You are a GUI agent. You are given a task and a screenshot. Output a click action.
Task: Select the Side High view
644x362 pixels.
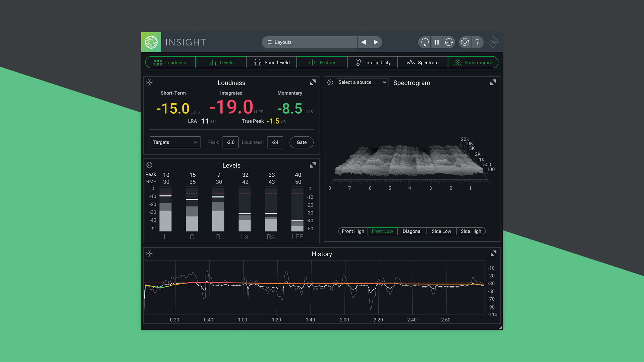[x=471, y=231]
